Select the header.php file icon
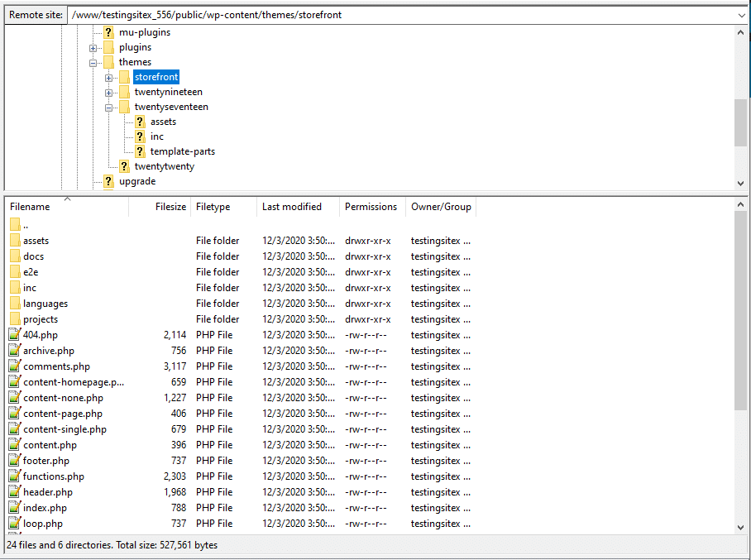 point(15,491)
